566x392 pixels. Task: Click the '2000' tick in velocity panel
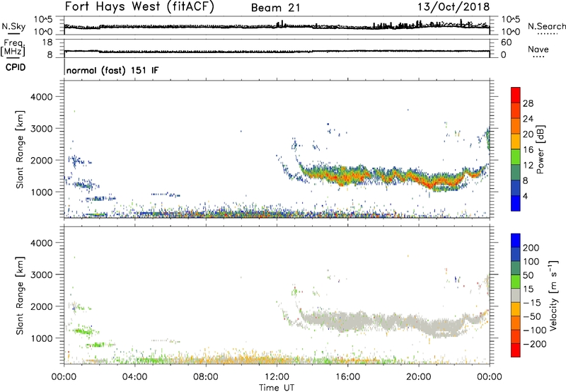pyautogui.click(x=42, y=306)
